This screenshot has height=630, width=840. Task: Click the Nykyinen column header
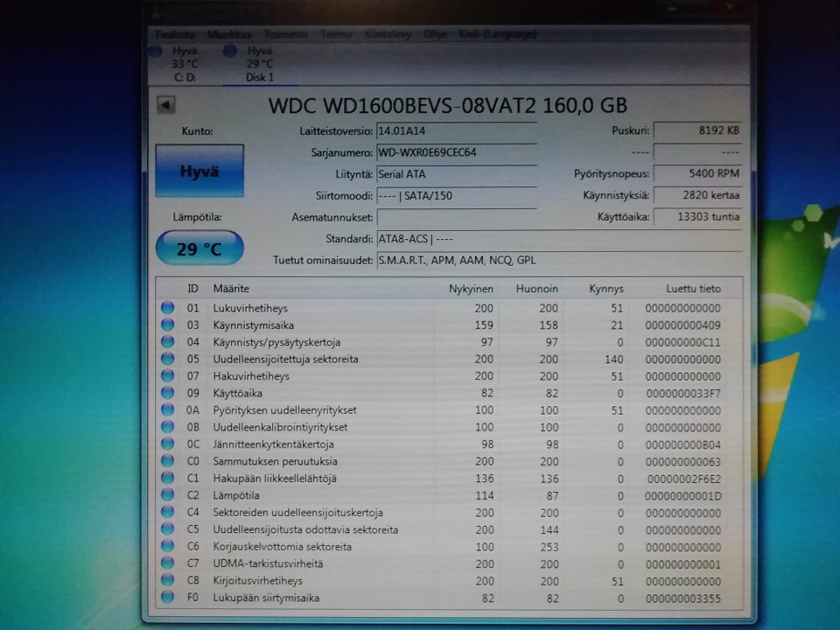[x=471, y=289]
